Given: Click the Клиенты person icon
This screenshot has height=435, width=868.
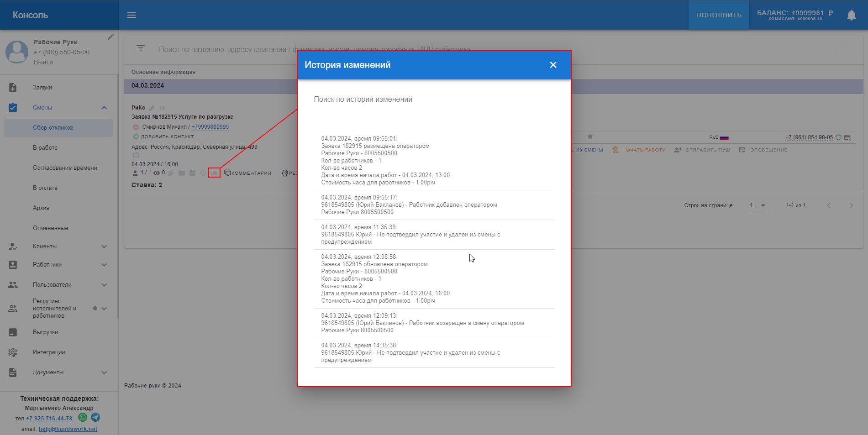Looking at the screenshot, I should click(x=13, y=246).
